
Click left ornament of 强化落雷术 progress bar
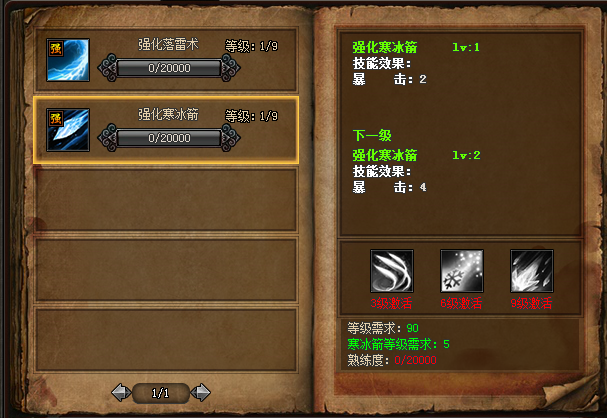click(x=108, y=68)
